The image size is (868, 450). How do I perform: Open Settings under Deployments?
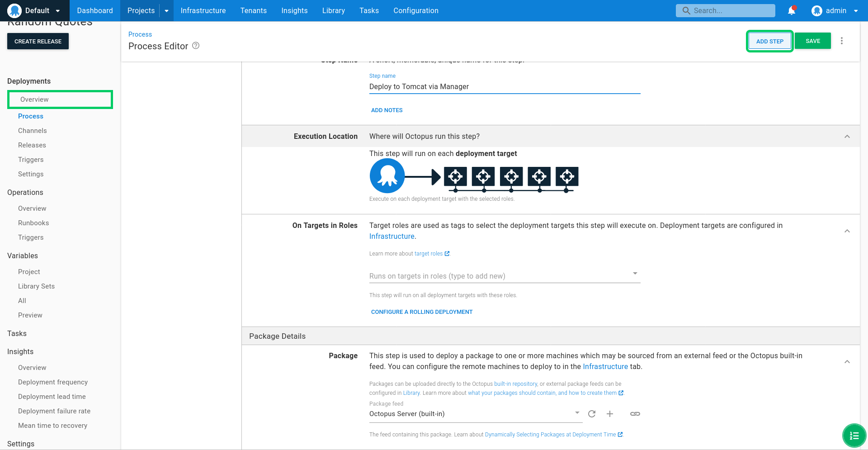[31, 174]
